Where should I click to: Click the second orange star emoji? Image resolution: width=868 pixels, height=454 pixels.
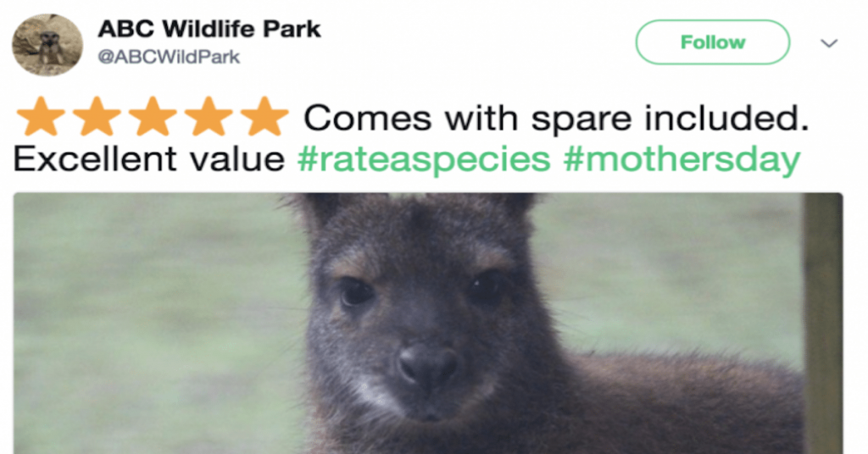97,117
